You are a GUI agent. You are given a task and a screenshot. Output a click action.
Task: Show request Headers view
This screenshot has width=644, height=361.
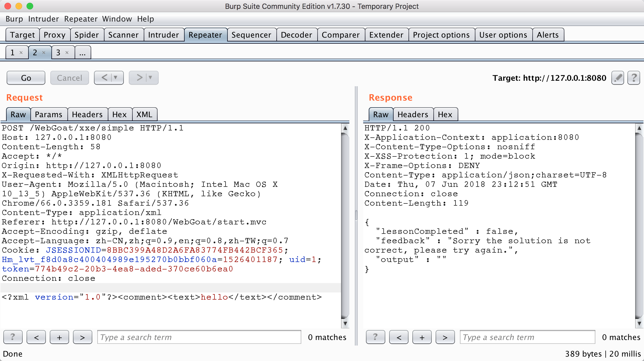click(x=87, y=114)
